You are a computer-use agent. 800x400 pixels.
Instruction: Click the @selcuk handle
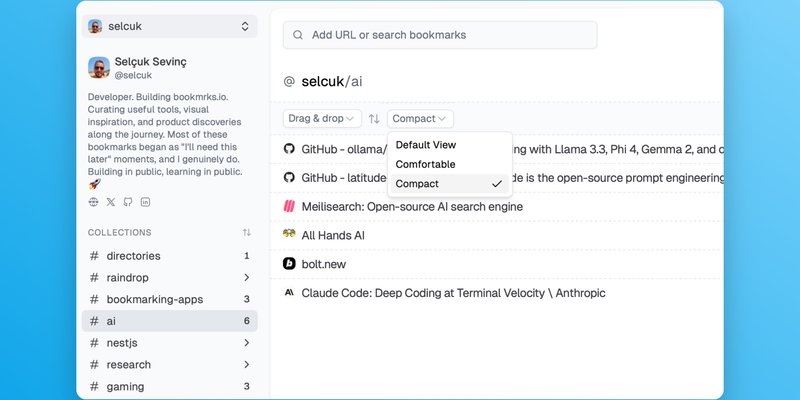click(x=133, y=76)
